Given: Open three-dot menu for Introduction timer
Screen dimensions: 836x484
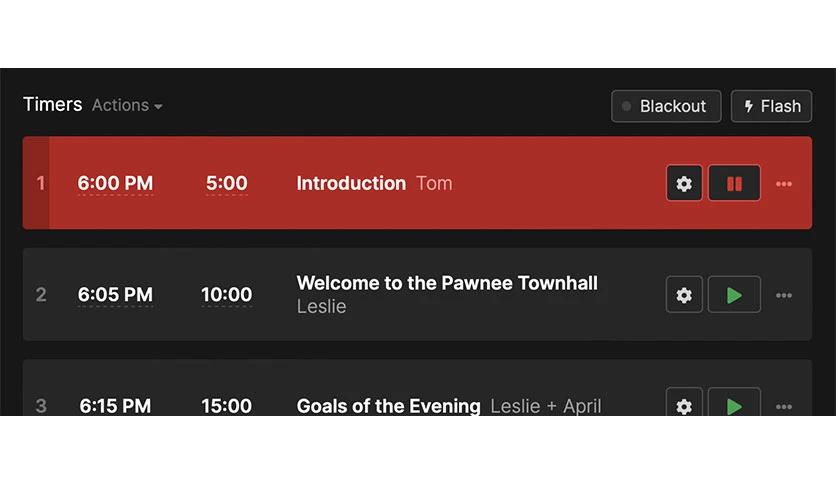Looking at the screenshot, I should [784, 184].
